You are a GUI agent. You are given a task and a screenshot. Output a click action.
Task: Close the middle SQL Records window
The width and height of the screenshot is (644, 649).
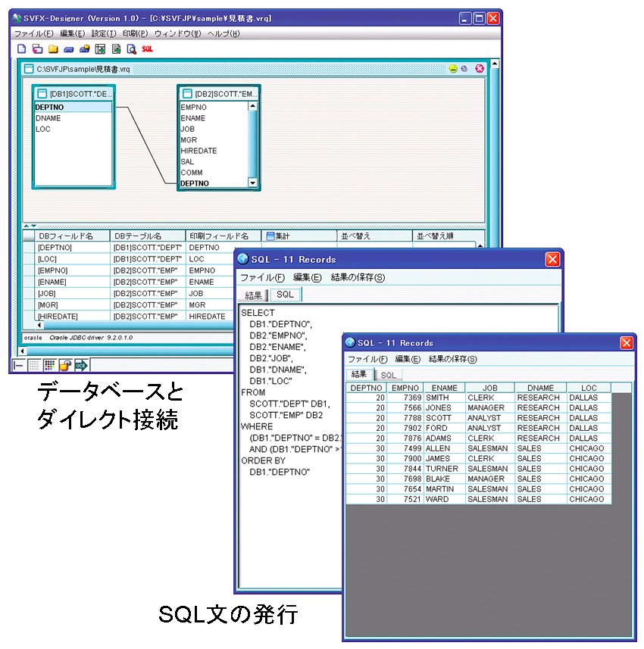[x=552, y=260]
